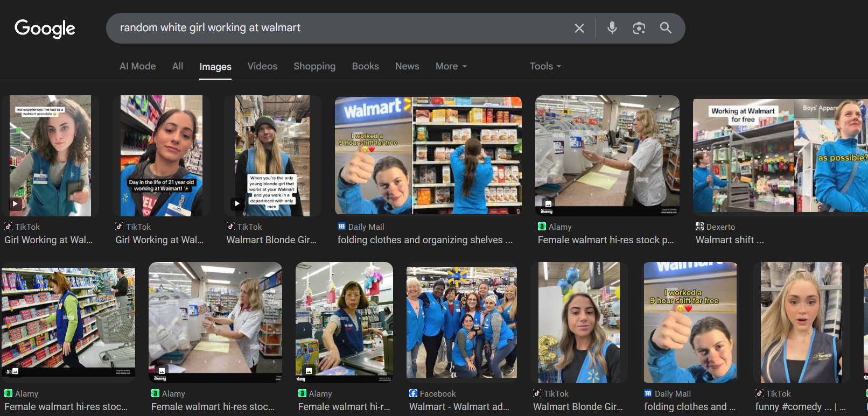Viewport: 868px width, 416px height.
Task: Submit search with the magnifying glass icon
Action: pyautogui.click(x=666, y=28)
